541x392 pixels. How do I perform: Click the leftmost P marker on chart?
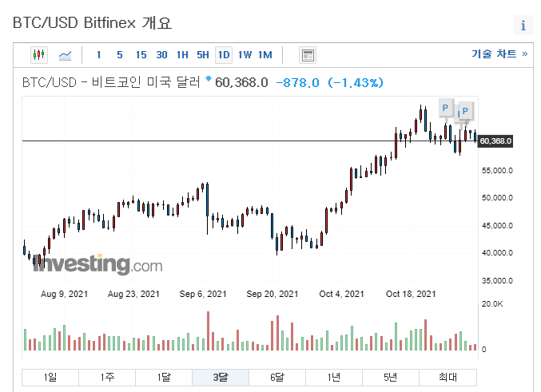[445, 108]
